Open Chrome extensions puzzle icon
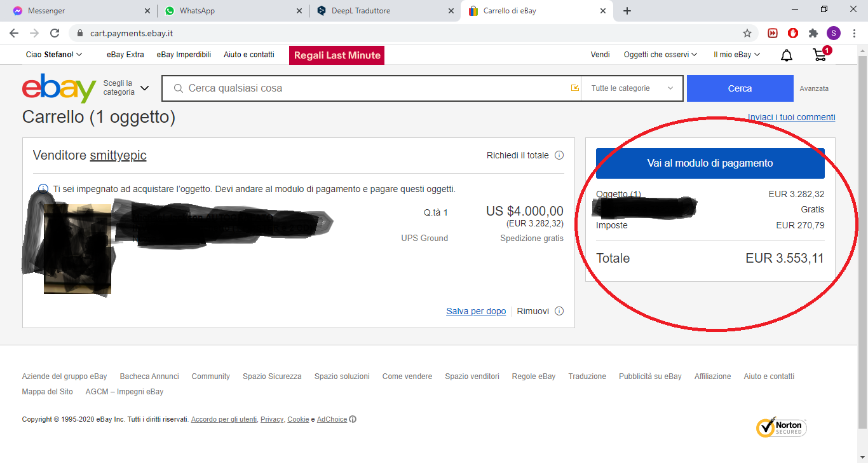The height and width of the screenshot is (463, 868). 813,33
